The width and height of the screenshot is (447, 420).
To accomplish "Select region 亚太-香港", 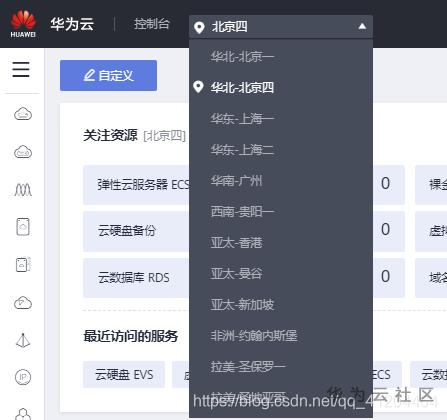I will pos(281,243).
